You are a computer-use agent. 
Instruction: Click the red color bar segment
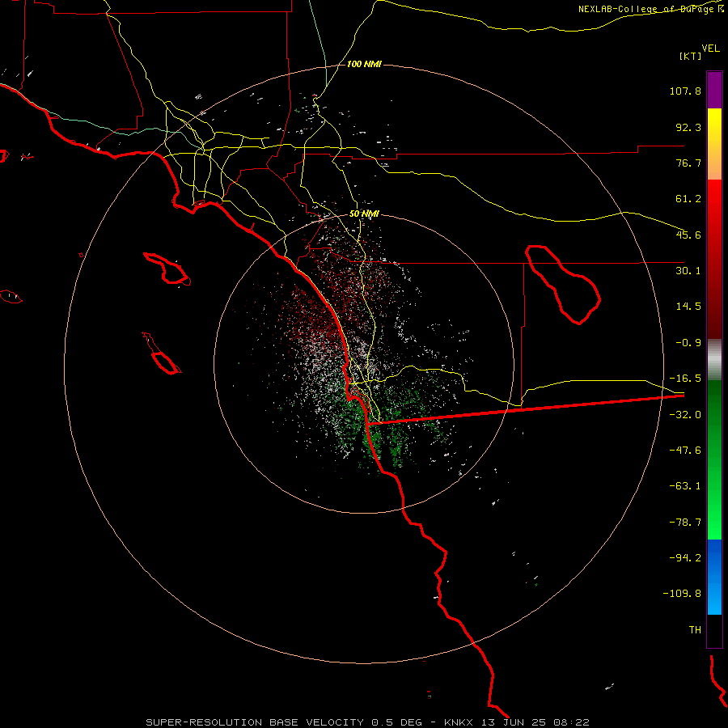pos(714,259)
